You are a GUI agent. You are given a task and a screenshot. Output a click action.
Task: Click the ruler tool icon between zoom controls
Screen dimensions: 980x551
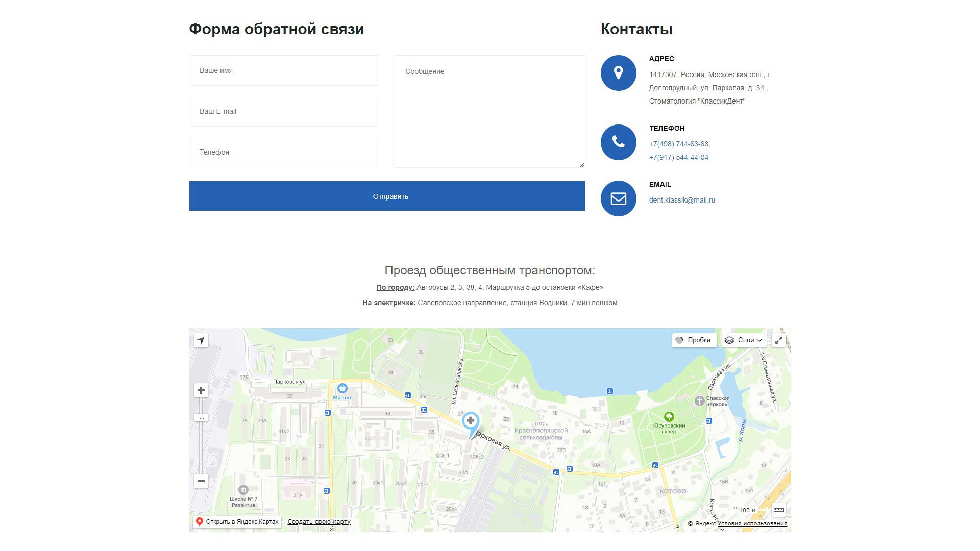(x=201, y=417)
